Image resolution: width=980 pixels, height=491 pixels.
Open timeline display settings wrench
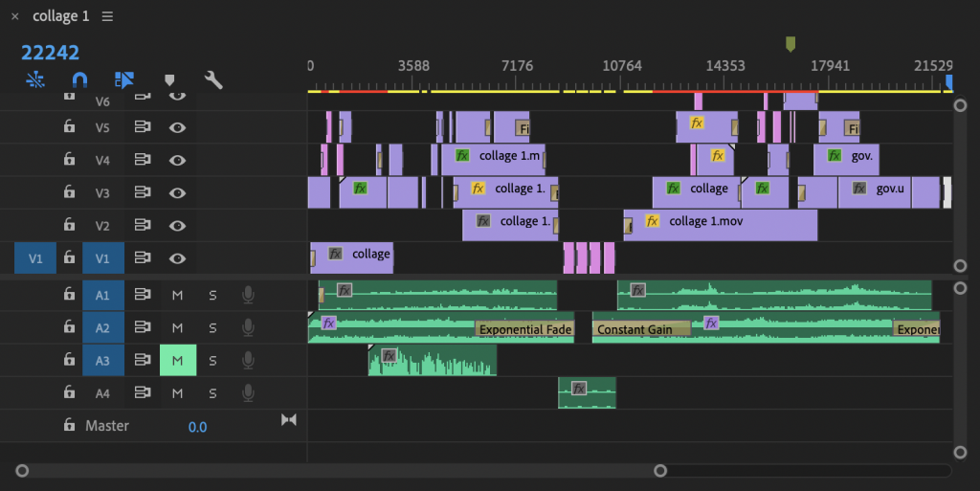click(213, 80)
